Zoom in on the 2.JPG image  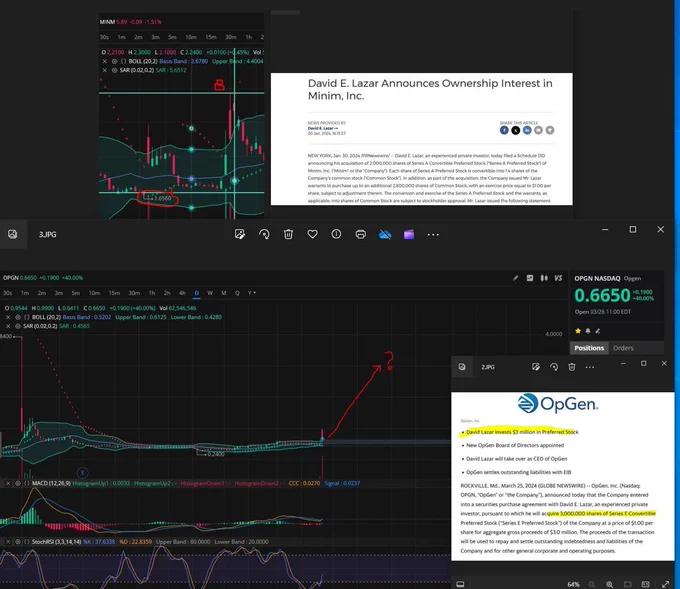(609, 584)
